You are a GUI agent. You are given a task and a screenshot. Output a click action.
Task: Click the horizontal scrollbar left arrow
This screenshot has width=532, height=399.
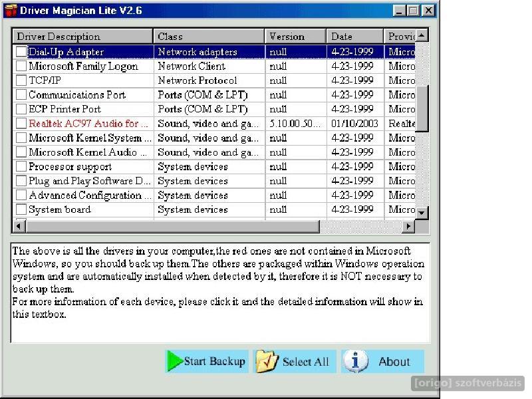pos(19,226)
